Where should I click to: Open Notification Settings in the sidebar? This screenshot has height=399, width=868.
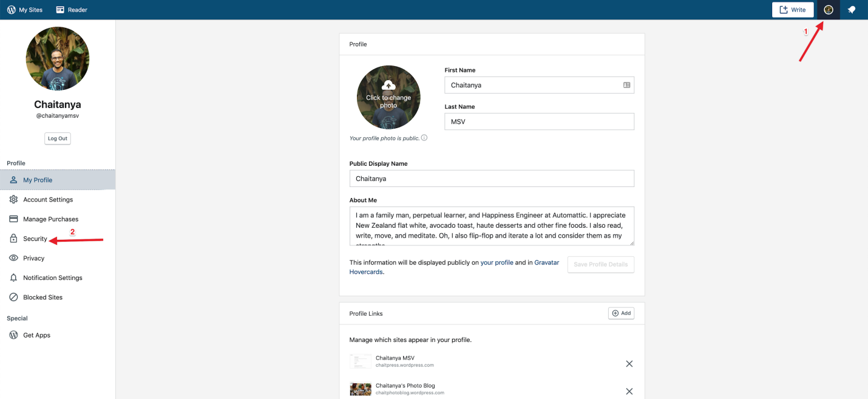point(58,278)
